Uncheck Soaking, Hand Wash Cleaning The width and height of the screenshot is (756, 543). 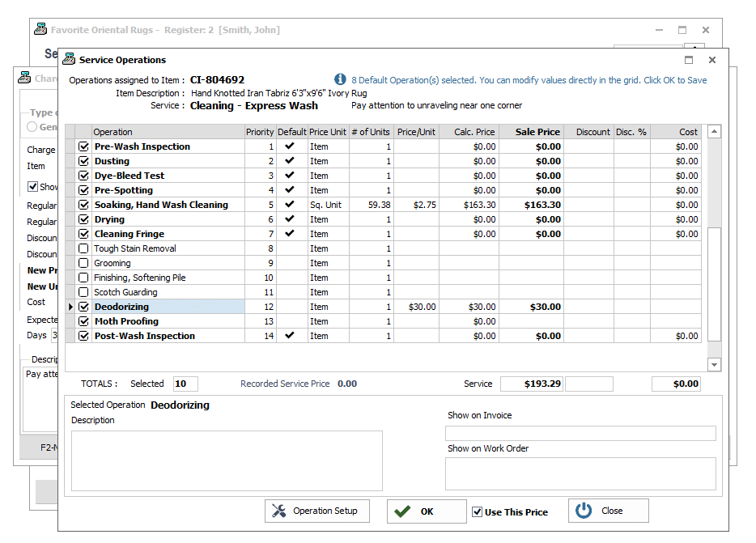click(84, 205)
